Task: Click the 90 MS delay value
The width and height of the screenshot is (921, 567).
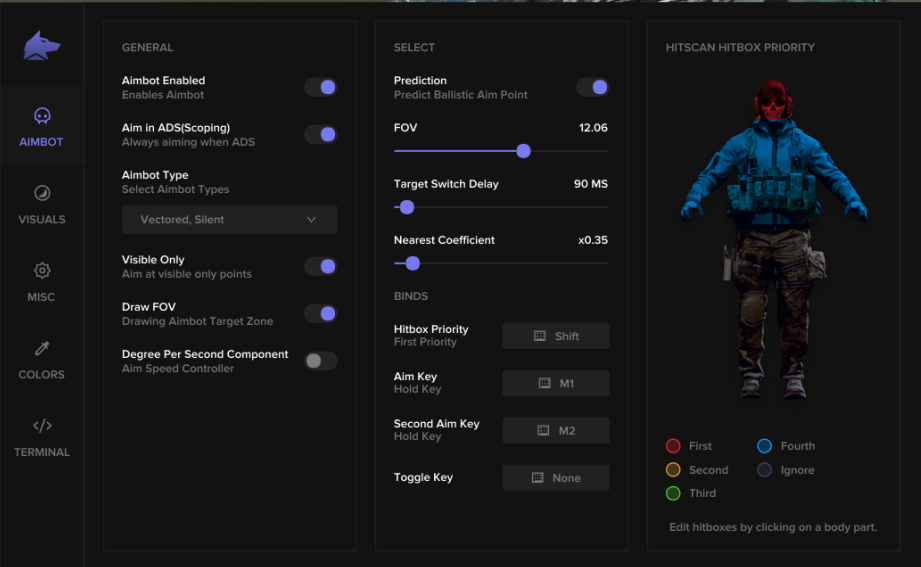Action: [591, 184]
